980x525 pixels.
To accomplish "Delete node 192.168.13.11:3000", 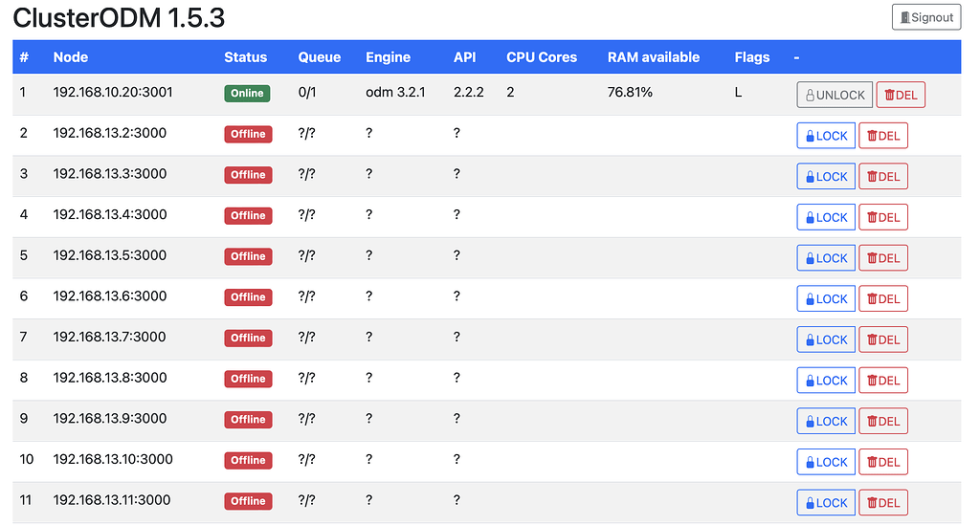I will [x=883, y=503].
